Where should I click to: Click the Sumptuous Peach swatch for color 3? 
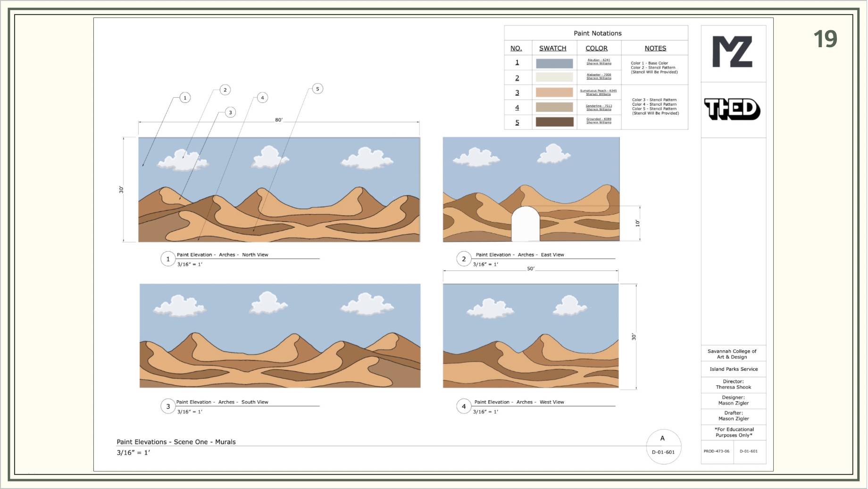pyautogui.click(x=554, y=92)
